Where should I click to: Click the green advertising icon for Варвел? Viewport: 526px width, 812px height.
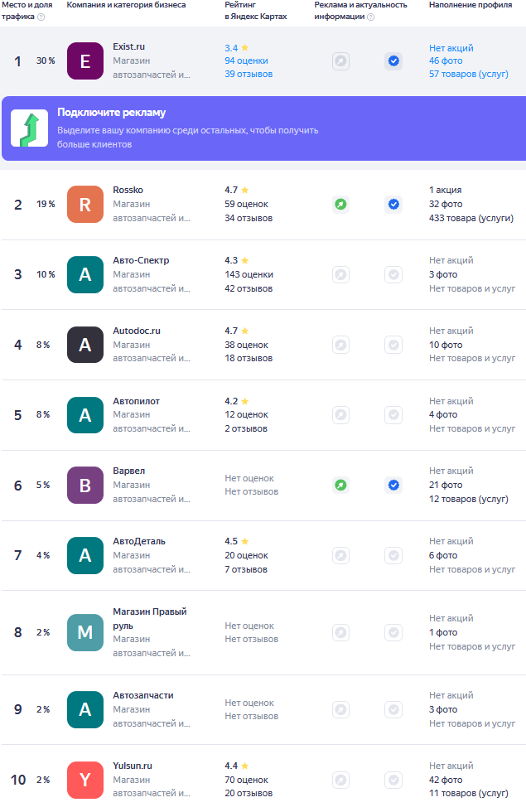(x=340, y=486)
